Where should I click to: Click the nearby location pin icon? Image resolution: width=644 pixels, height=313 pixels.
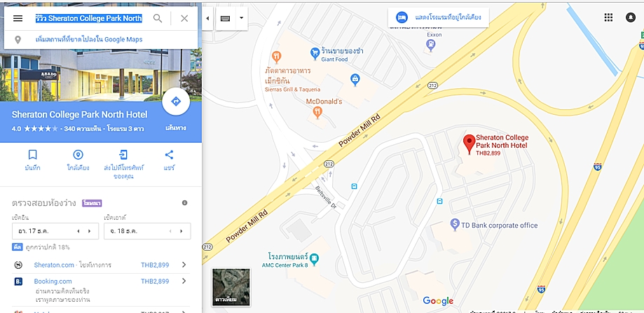tap(78, 155)
